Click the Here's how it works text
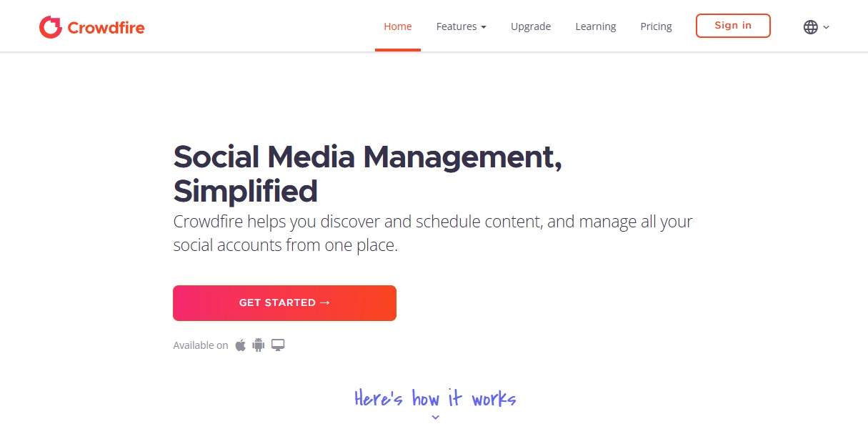The height and width of the screenshot is (434, 868). tap(435, 398)
